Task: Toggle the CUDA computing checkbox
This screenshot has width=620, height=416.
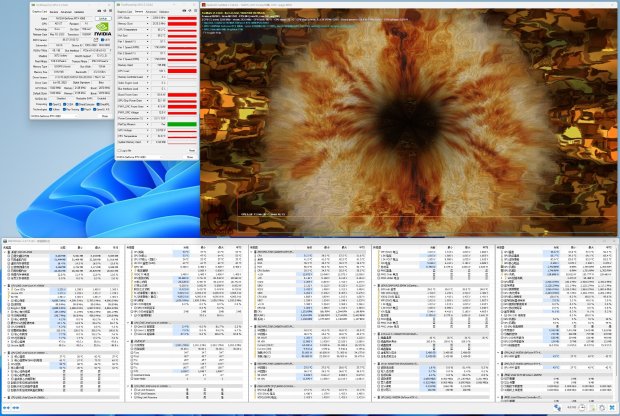Action: (64, 104)
